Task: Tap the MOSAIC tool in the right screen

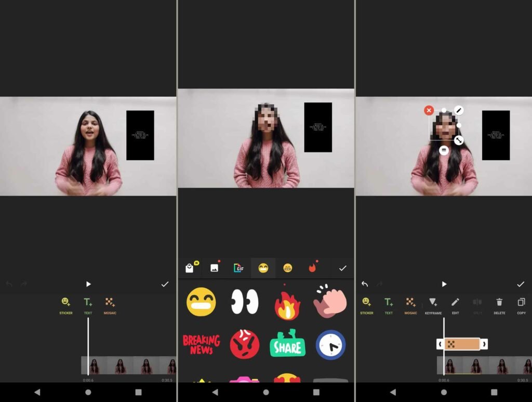Action: click(410, 306)
